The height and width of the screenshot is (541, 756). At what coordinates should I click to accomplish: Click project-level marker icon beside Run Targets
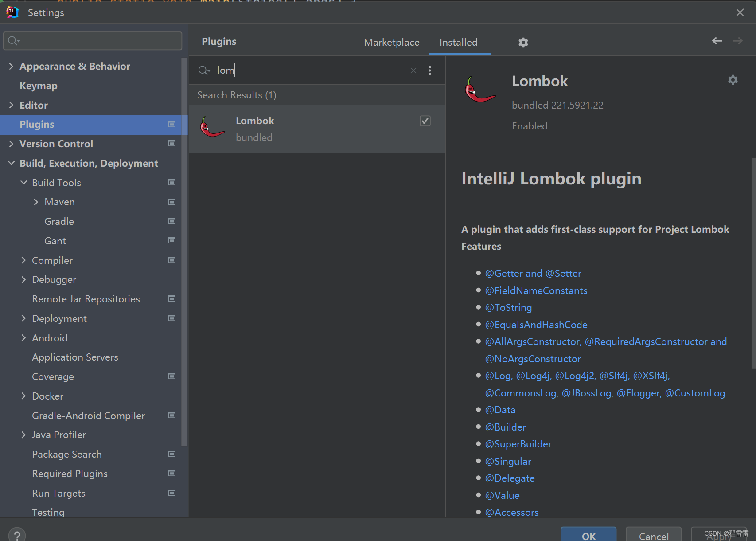172,493
